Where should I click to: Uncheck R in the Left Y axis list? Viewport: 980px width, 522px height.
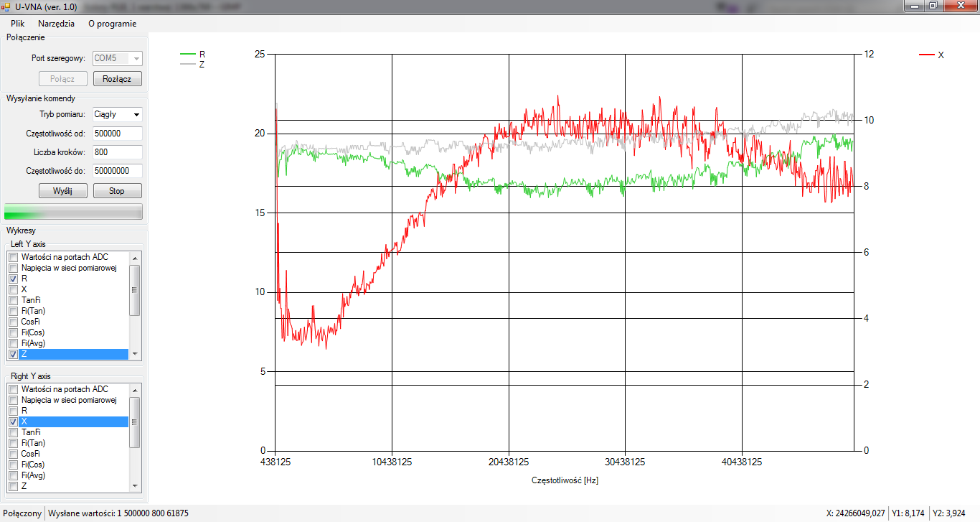coord(13,279)
